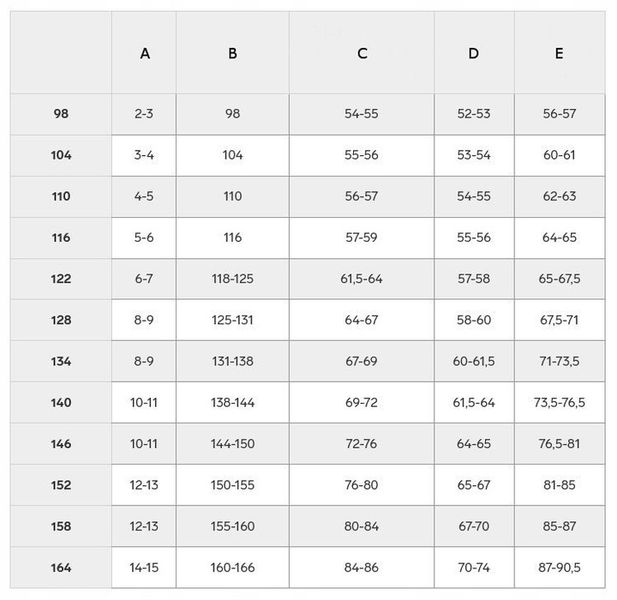Image resolution: width=617 pixels, height=600 pixels.
Task: Click the cell showing 2-3
Action: click(144, 114)
